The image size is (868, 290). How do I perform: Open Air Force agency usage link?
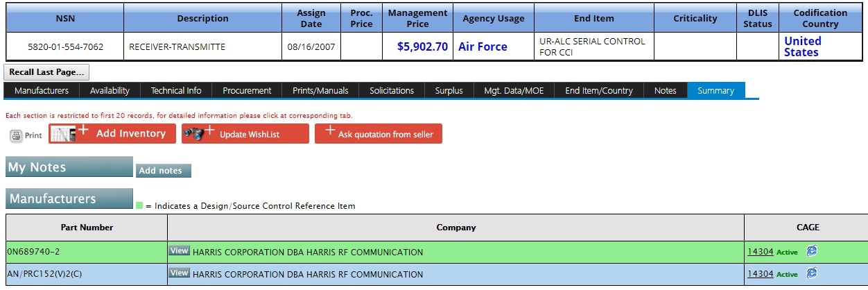tap(483, 46)
